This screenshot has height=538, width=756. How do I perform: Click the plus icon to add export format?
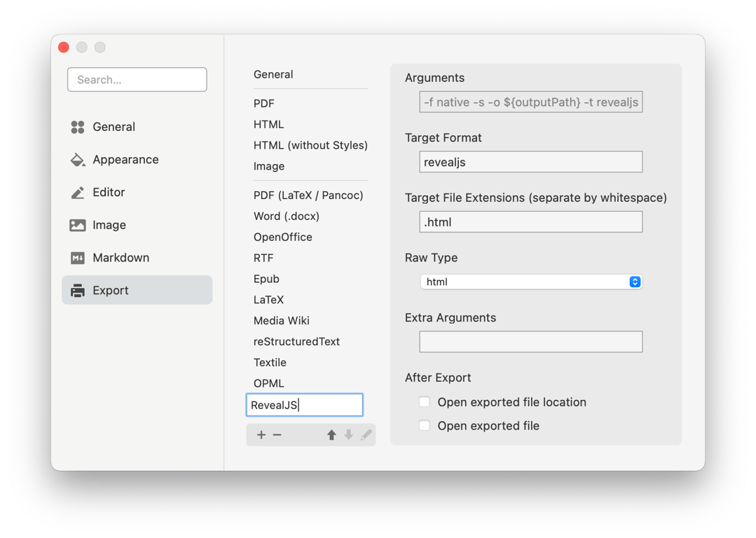coord(261,435)
